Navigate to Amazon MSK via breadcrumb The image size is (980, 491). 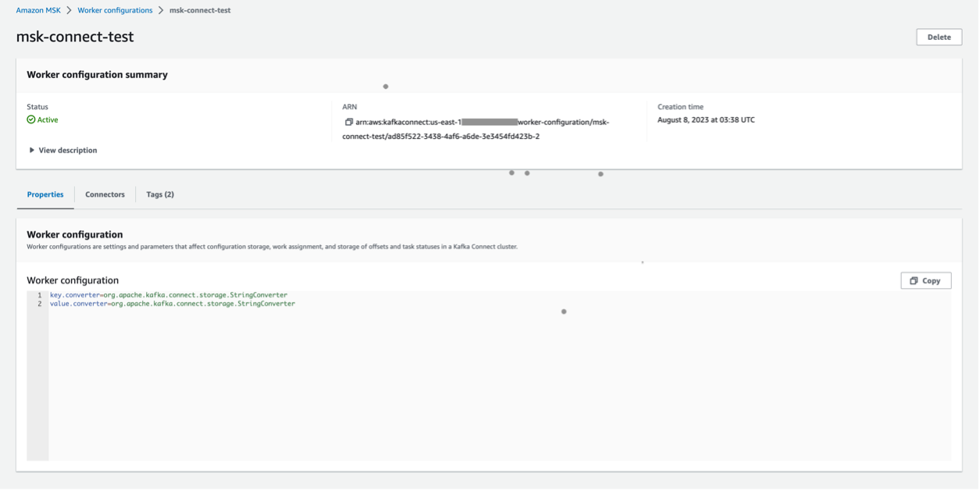[x=37, y=10]
